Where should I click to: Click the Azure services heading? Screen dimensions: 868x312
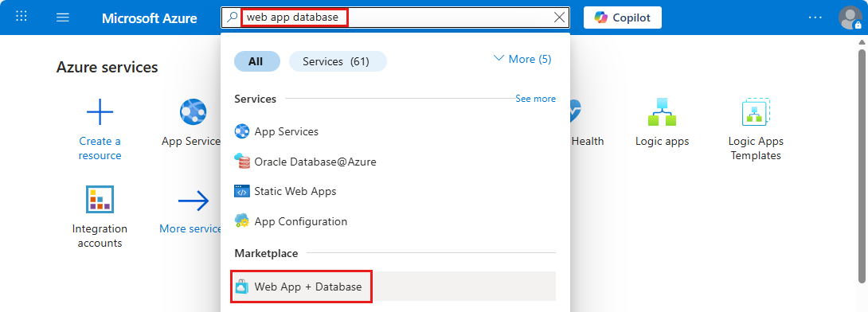click(x=107, y=68)
